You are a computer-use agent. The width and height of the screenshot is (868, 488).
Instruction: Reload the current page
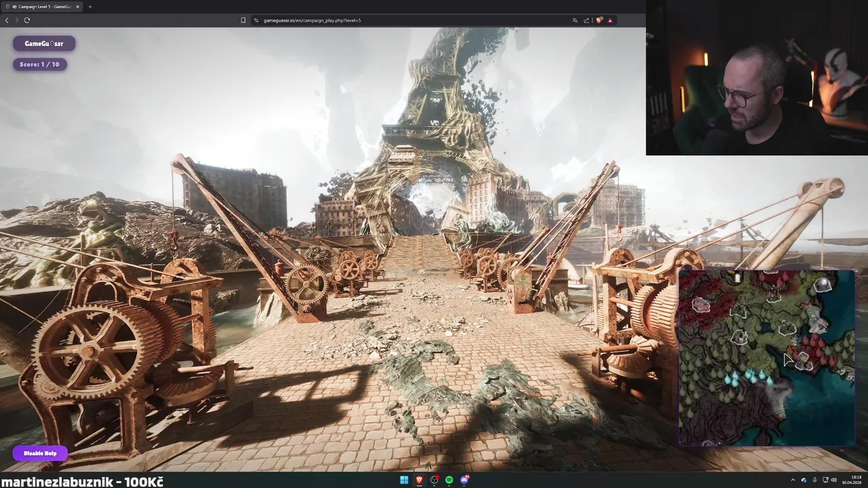tap(27, 20)
